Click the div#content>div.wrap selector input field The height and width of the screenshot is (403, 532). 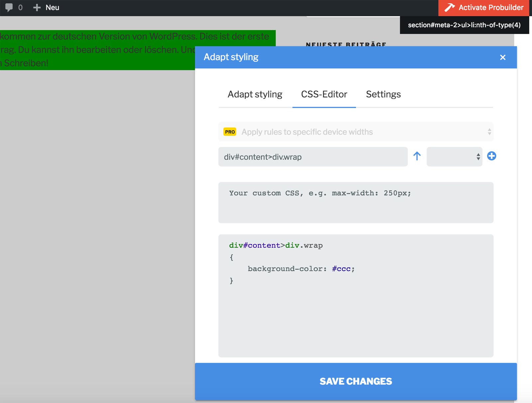point(313,157)
